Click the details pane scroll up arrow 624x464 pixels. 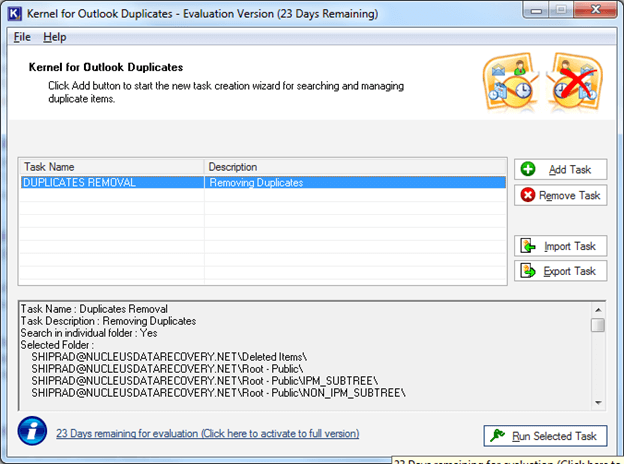coord(598,310)
